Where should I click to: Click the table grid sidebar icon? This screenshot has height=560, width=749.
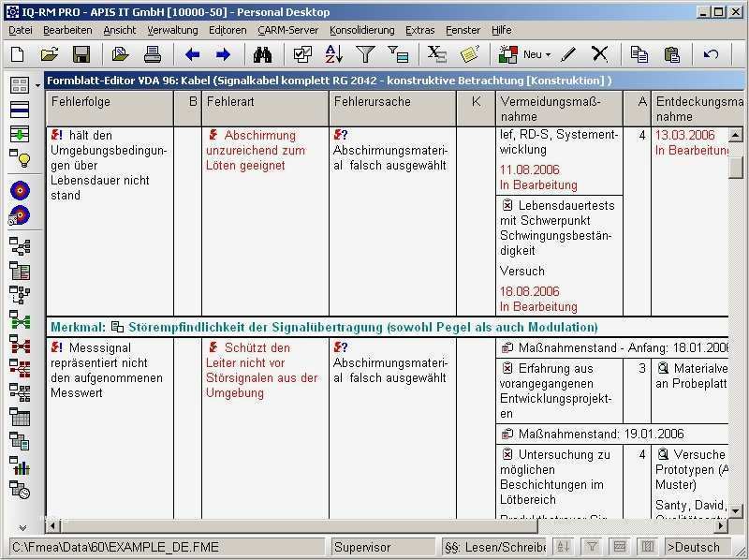click(20, 417)
